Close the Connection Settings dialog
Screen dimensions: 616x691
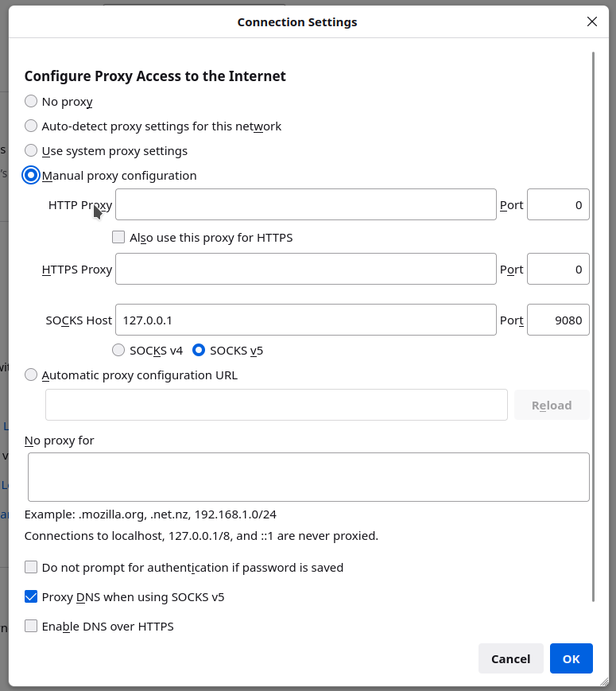point(591,21)
